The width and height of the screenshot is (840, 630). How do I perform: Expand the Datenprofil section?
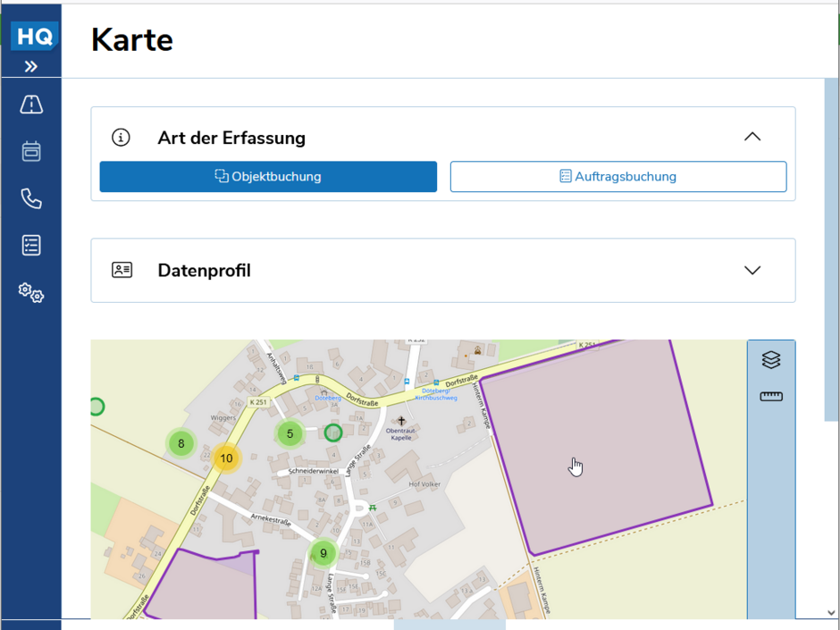pyautogui.click(x=752, y=270)
